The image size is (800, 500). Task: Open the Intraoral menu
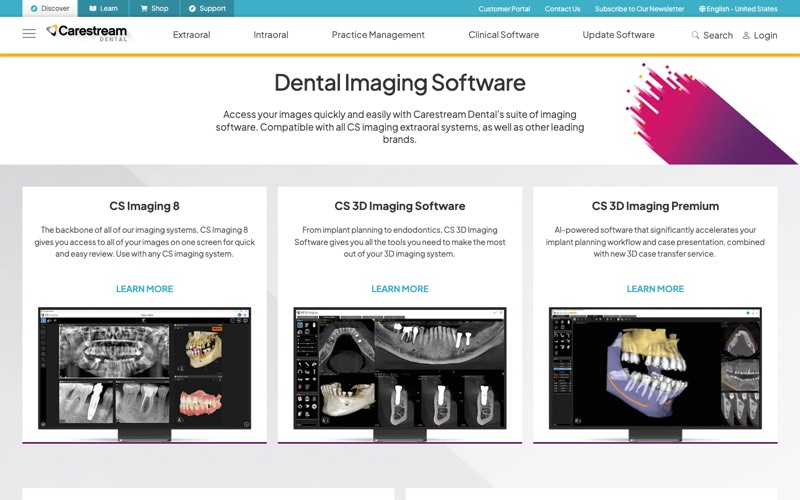[x=271, y=35]
